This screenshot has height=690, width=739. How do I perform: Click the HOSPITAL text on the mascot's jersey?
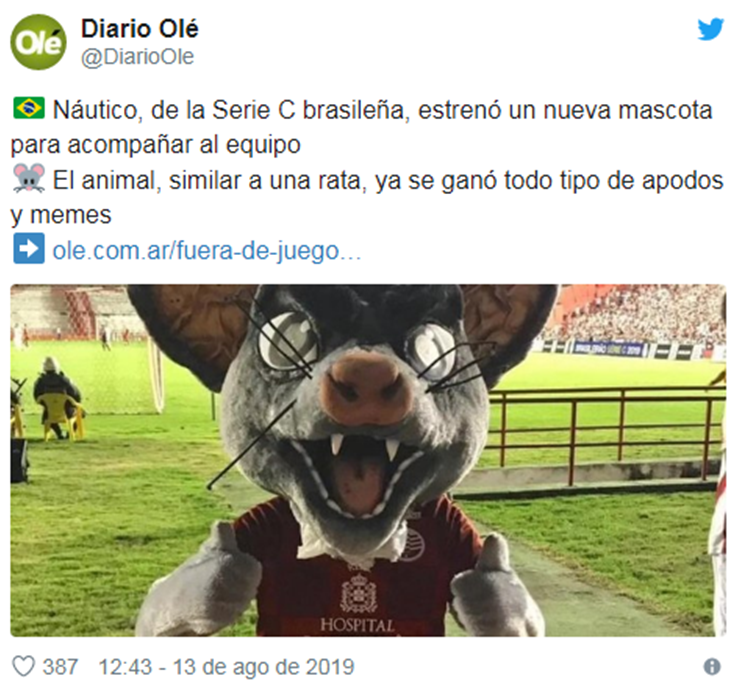coord(357,625)
